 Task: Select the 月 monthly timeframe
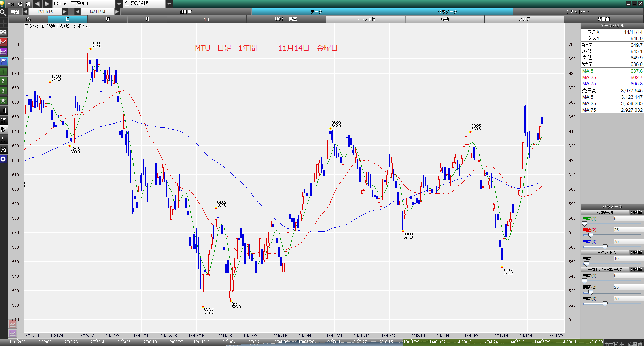147,19
